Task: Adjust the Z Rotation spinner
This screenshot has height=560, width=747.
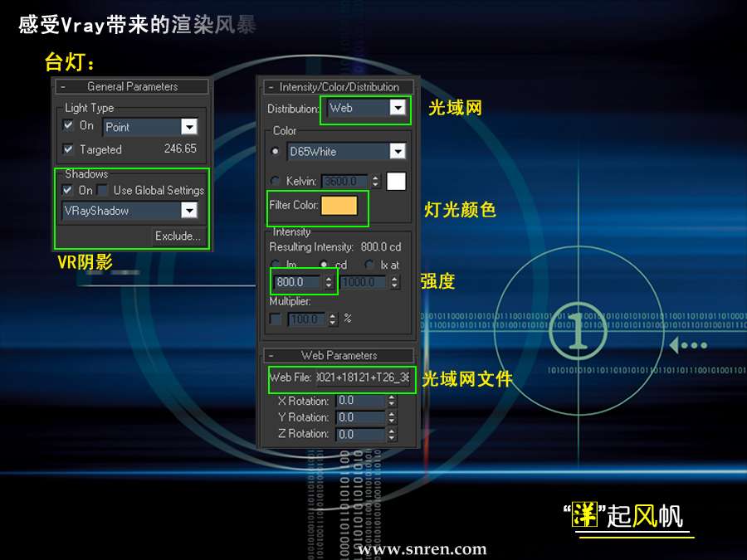Action: pos(392,434)
